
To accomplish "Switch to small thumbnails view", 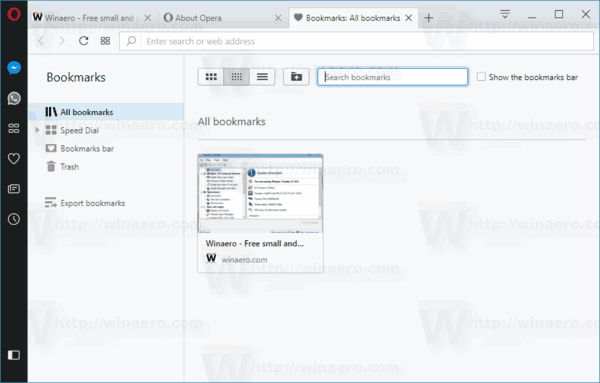I will tap(236, 77).
